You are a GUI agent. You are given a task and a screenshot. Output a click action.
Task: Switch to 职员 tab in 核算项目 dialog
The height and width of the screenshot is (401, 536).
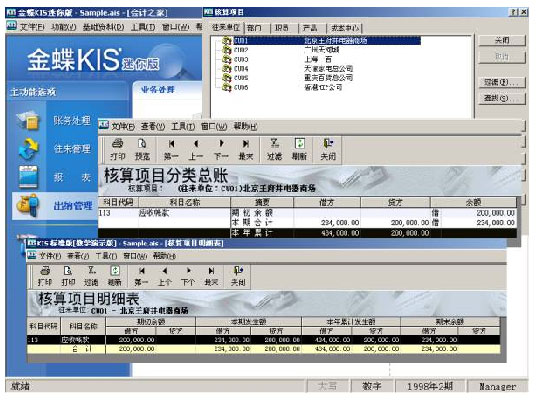click(282, 28)
